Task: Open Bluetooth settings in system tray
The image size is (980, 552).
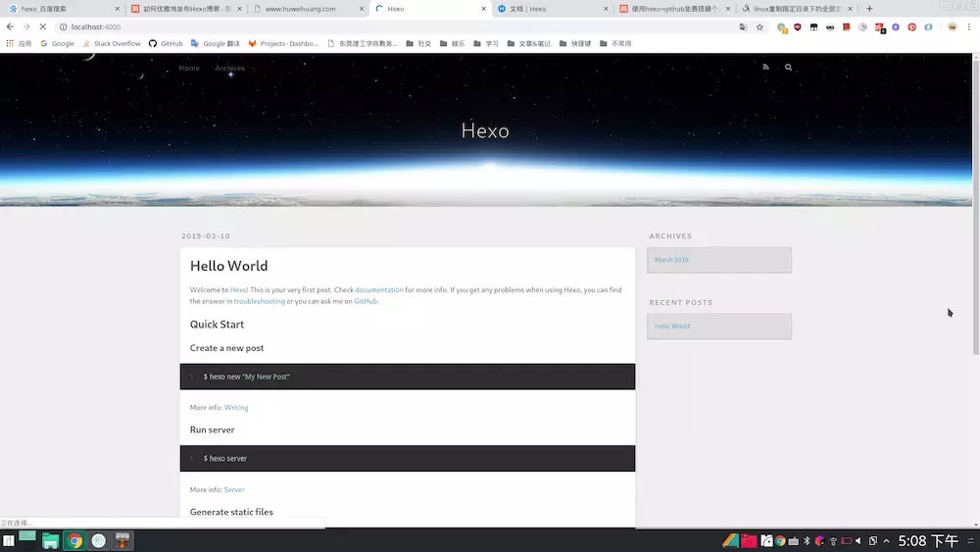Action: [x=807, y=541]
